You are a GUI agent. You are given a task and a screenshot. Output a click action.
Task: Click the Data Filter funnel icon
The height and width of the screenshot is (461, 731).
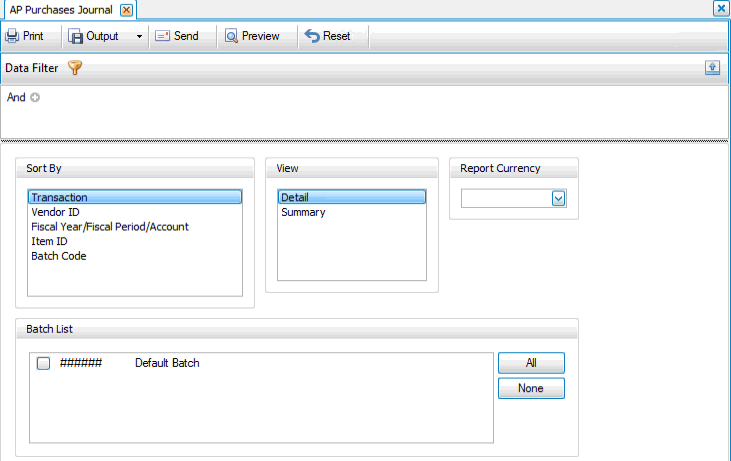point(74,68)
